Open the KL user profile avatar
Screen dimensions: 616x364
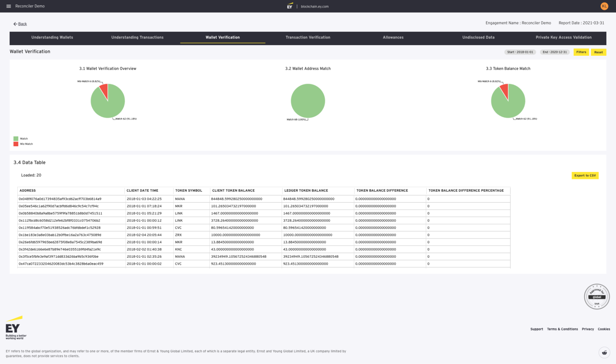pos(604,6)
